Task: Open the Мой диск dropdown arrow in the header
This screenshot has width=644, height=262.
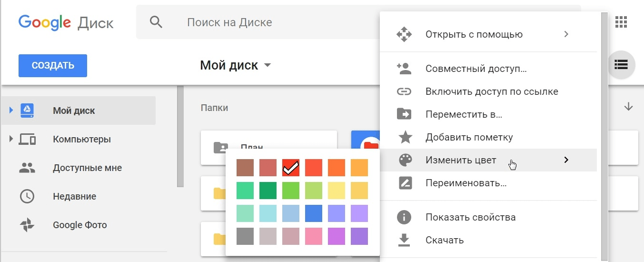Action: point(268,65)
